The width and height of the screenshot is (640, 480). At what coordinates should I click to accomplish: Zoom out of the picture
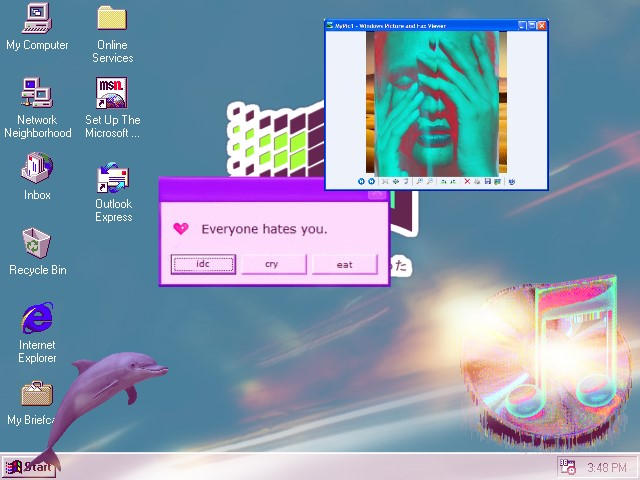(x=429, y=182)
